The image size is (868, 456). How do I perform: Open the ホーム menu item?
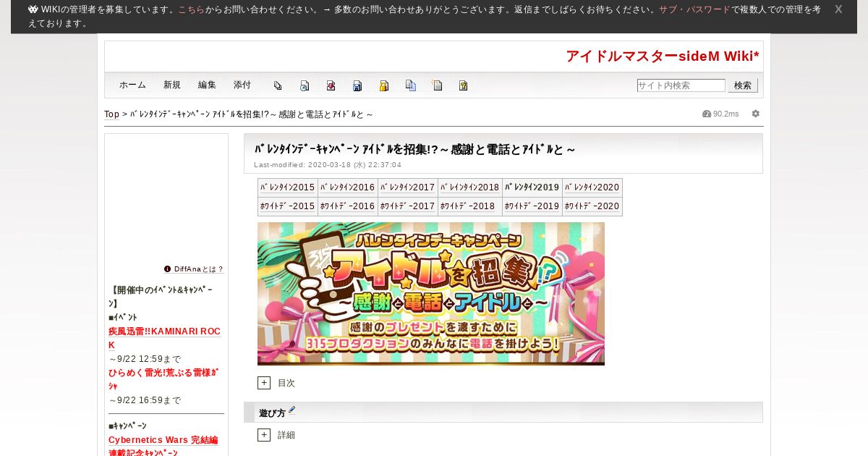(132, 85)
